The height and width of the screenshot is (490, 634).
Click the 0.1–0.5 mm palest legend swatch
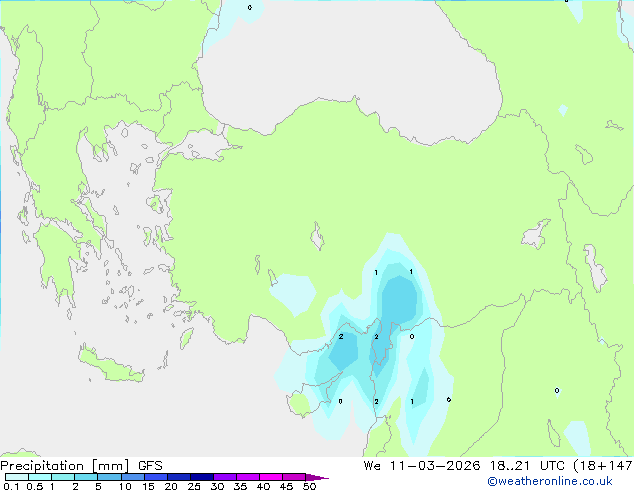click(x=17, y=477)
